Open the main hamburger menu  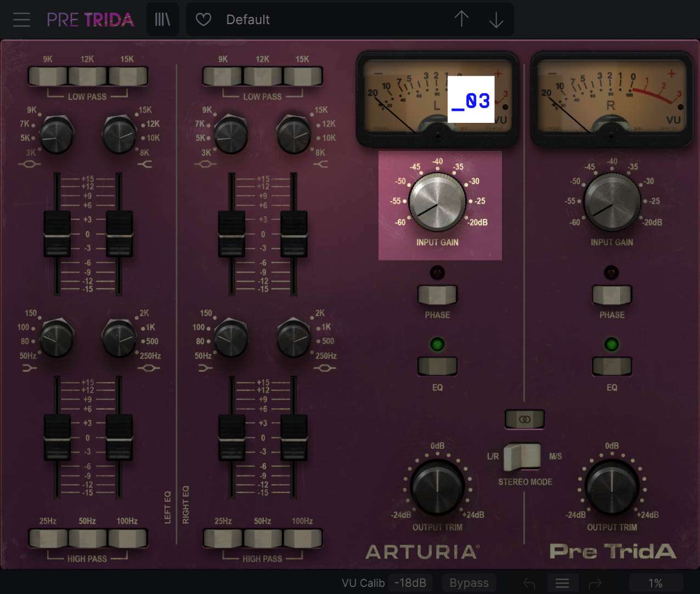point(21,20)
